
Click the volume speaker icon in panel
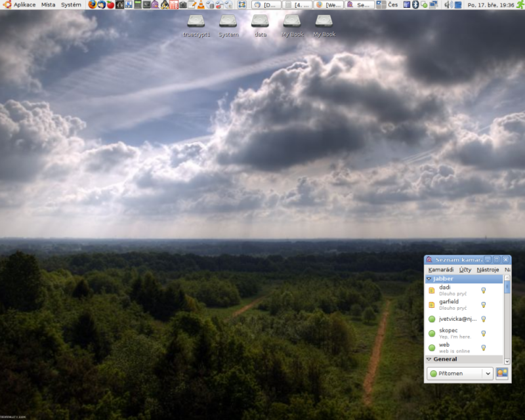click(448, 5)
